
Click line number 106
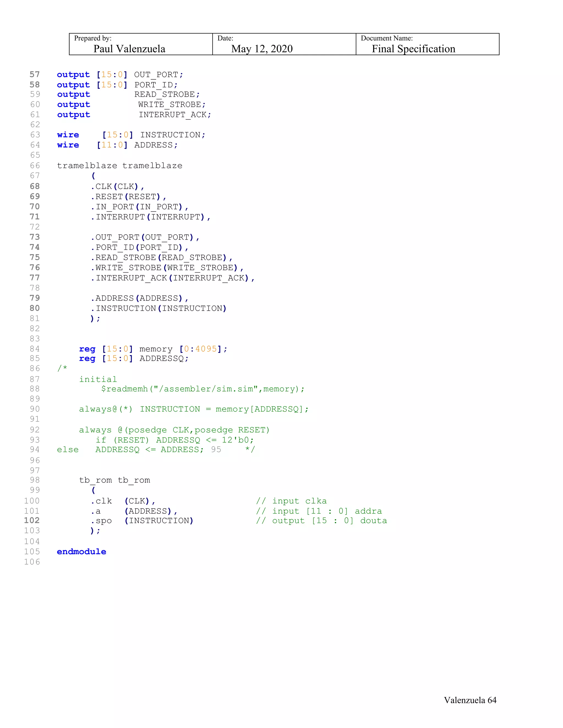(32, 562)
